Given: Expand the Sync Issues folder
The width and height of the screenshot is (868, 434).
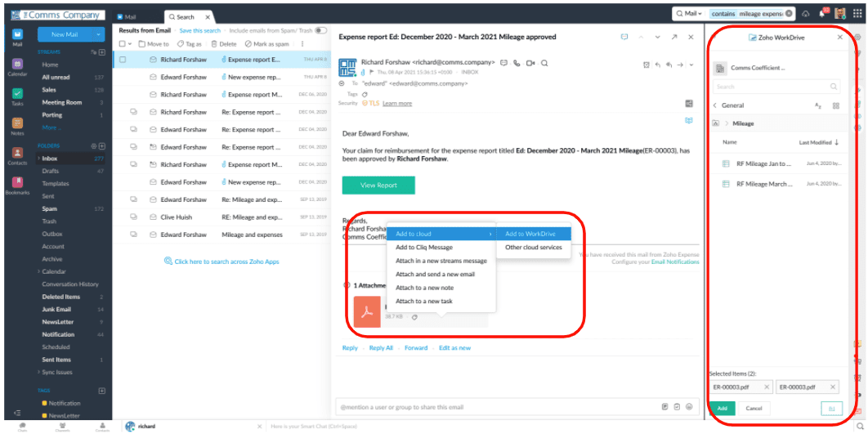Looking at the screenshot, I should (x=38, y=373).
